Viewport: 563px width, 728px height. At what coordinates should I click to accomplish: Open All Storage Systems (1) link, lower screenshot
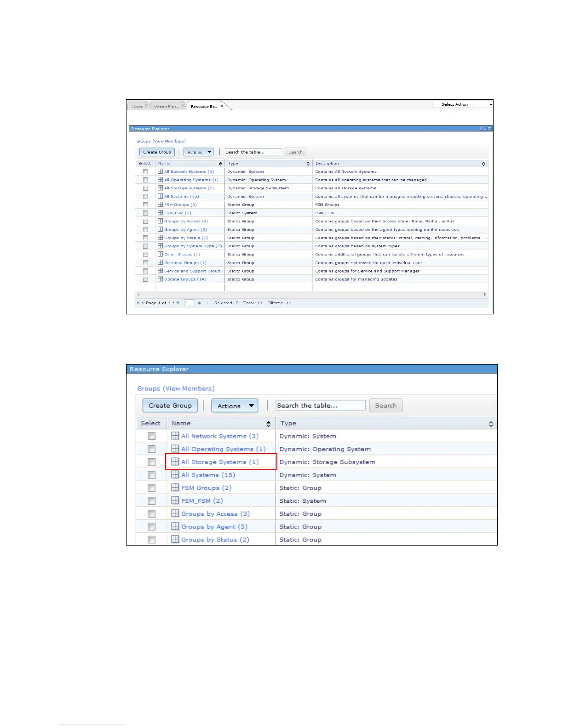220,462
